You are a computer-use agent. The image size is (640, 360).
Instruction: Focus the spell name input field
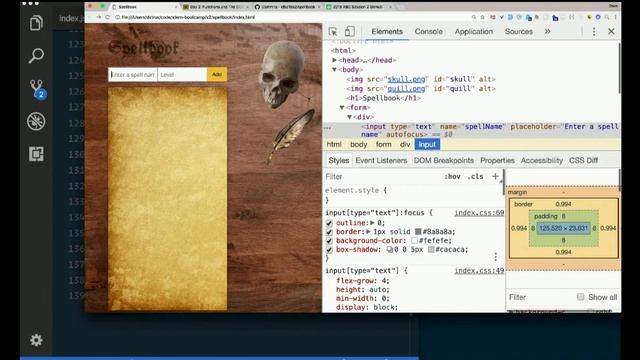(133, 75)
